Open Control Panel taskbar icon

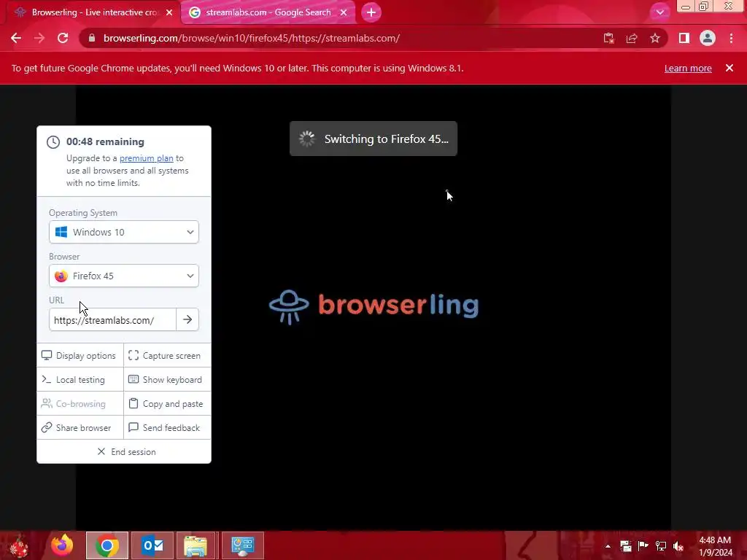(x=242, y=545)
